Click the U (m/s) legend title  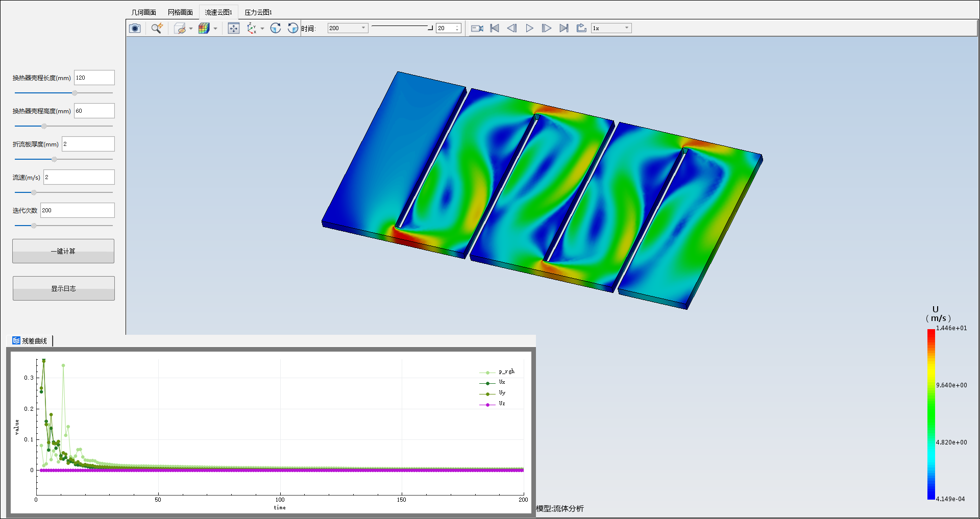[x=938, y=314]
